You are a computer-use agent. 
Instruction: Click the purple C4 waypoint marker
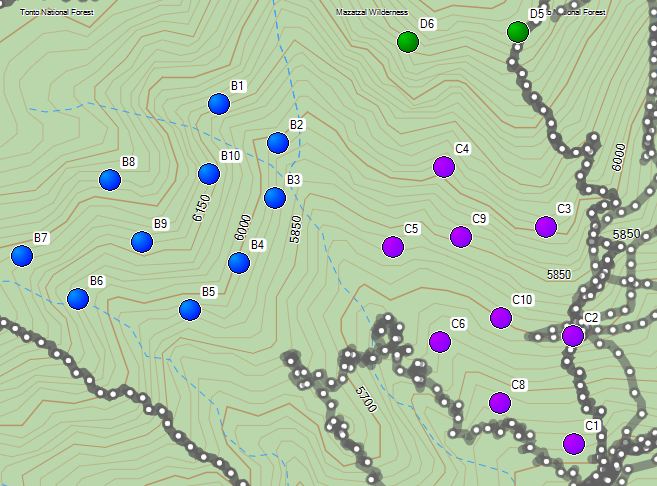click(444, 167)
